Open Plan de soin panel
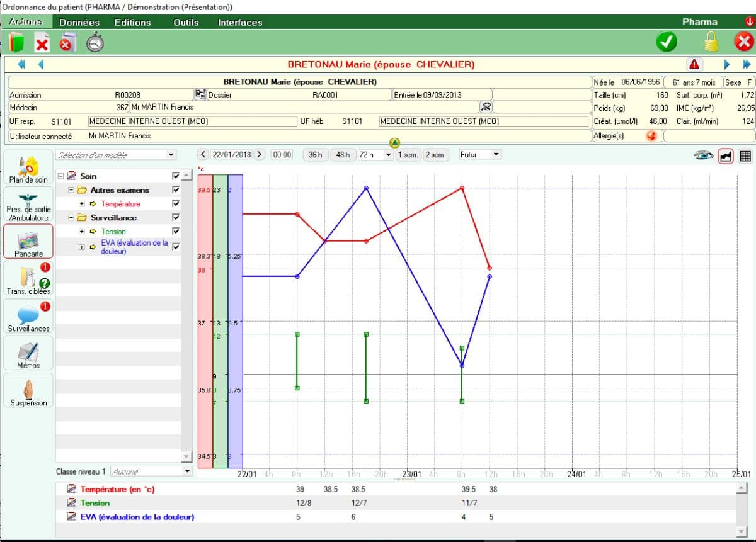Image resolution: width=756 pixels, height=542 pixels. click(28, 167)
